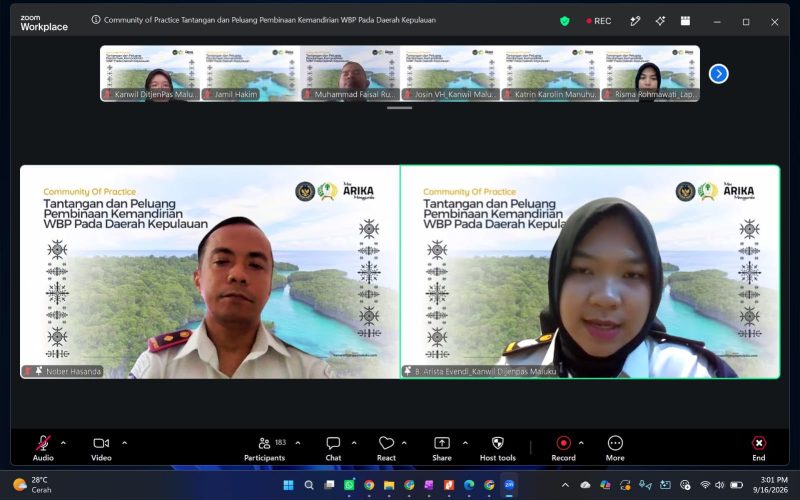Open the meeting info icon beside title
This screenshot has width=800, height=500.
tap(95, 20)
